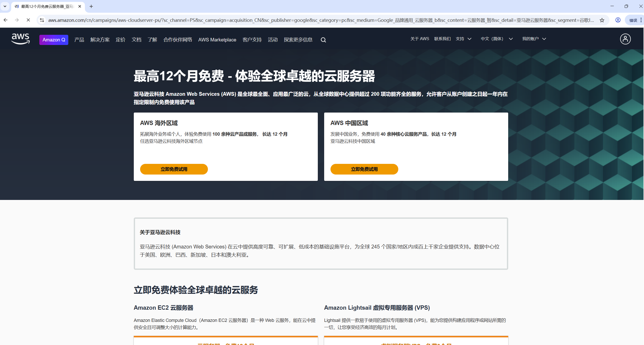The image size is (644, 345).
Task: Click the AWS 海外区域 heading
Action: [159, 123]
